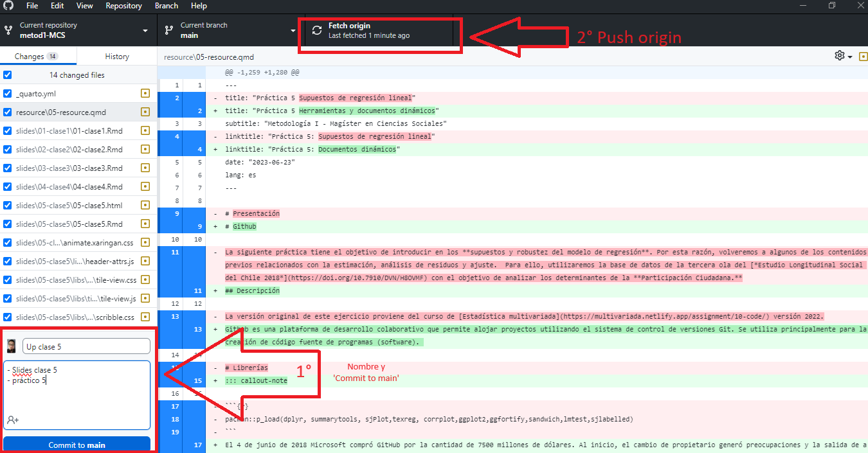The width and height of the screenshot is (868, 453).
Task: Click the user avatar beside commit summary
Action: coord(12,346)
